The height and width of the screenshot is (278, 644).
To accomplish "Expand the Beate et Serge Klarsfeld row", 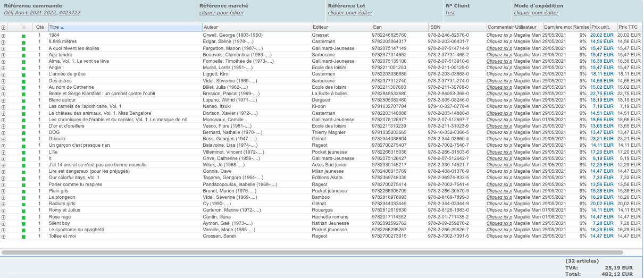I will (3, 94).
